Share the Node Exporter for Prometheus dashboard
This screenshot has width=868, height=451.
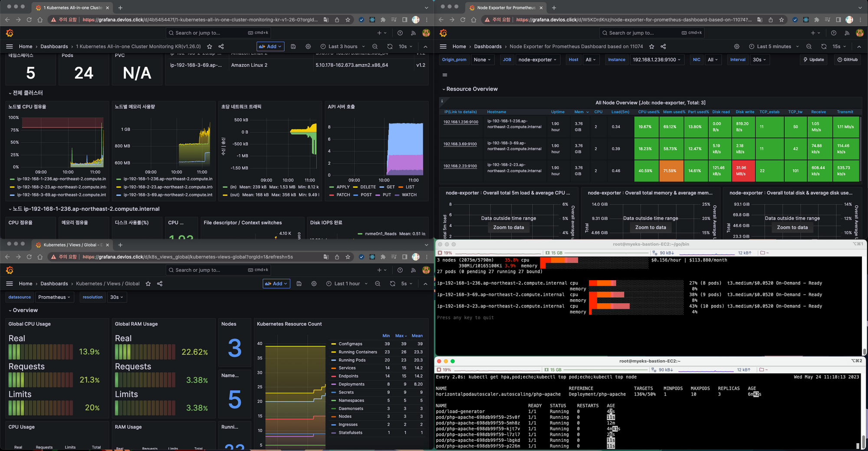663,46
